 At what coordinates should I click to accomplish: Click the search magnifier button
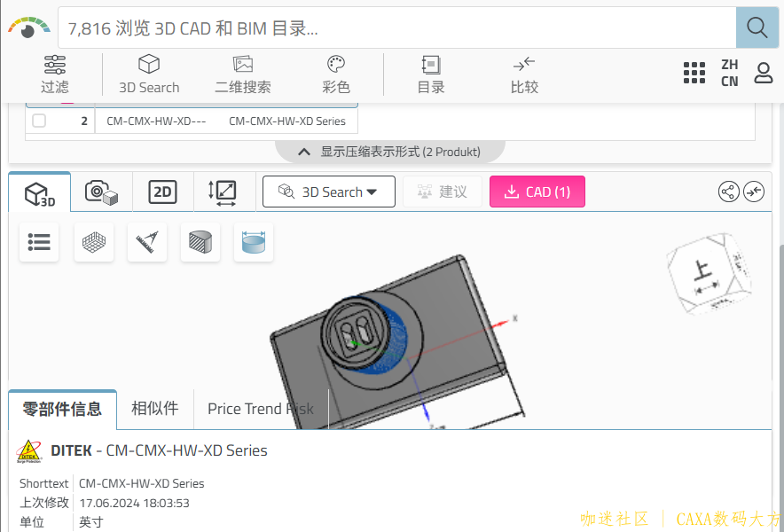757,27
